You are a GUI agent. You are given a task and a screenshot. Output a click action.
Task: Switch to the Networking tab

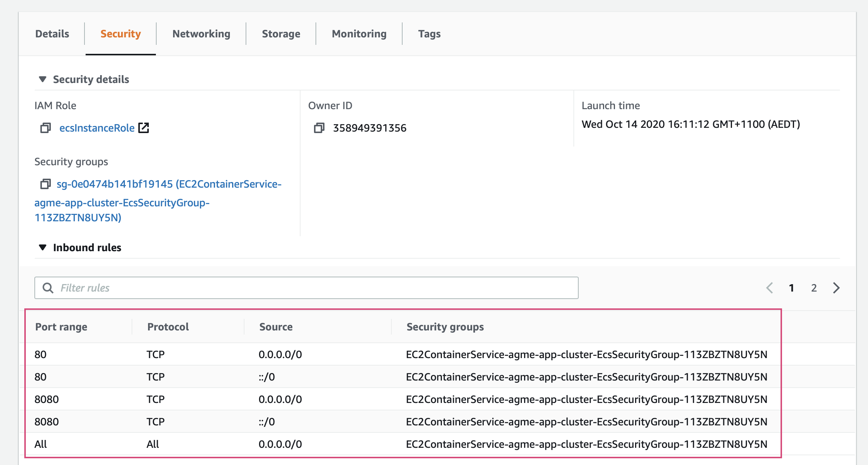[x=201, y=34]
